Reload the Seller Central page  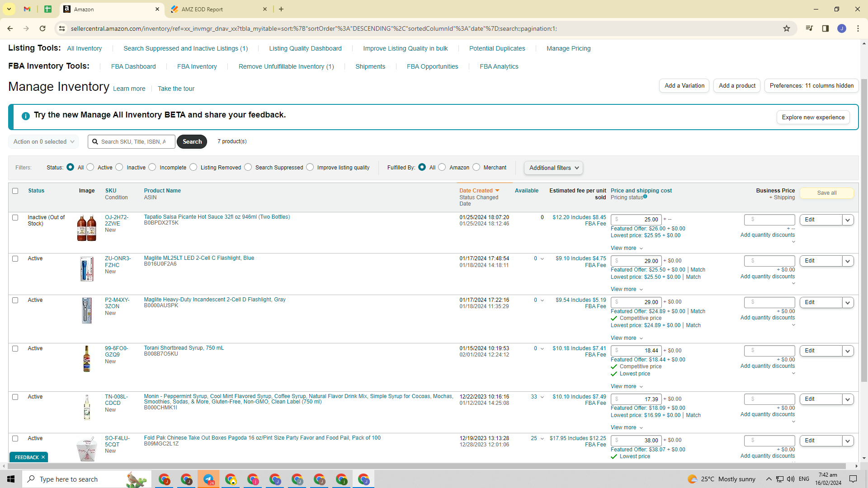click(42, 28)
